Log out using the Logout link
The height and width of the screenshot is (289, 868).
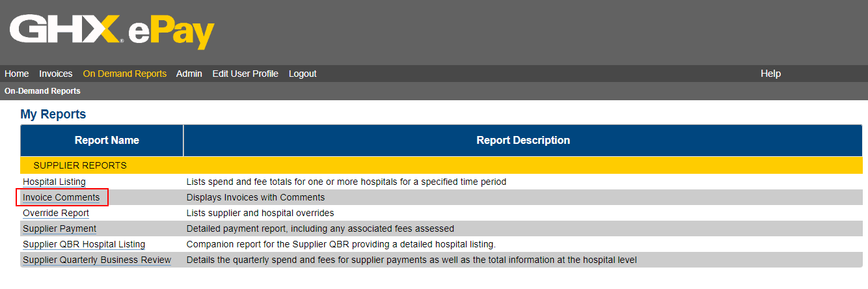click(x=303, y=74)
